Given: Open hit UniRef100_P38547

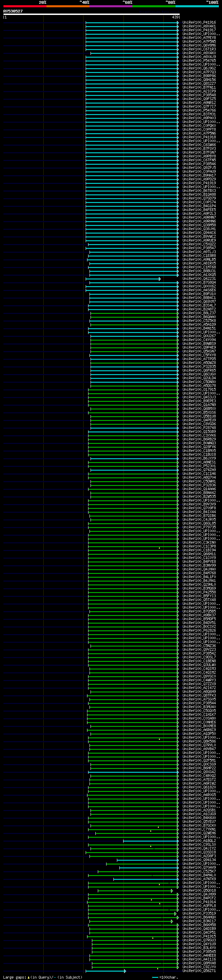Looking at the screenshot, I should [x=199, y=248].
